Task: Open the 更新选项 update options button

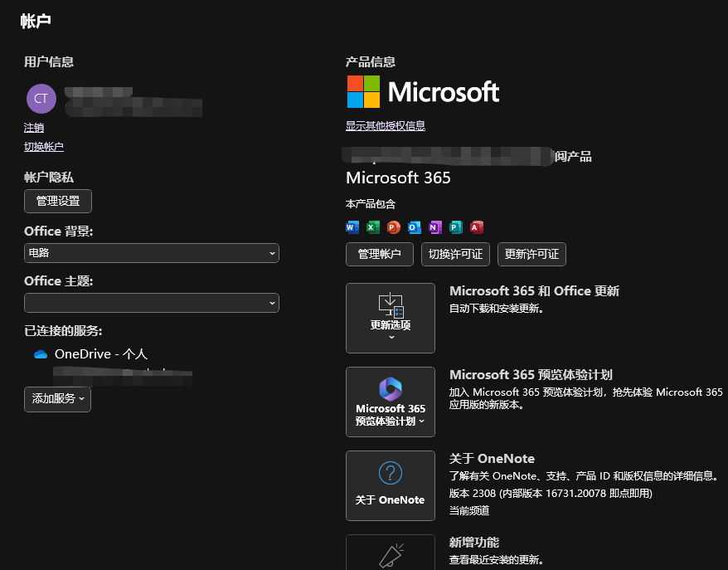Action: tap(391, 319)
